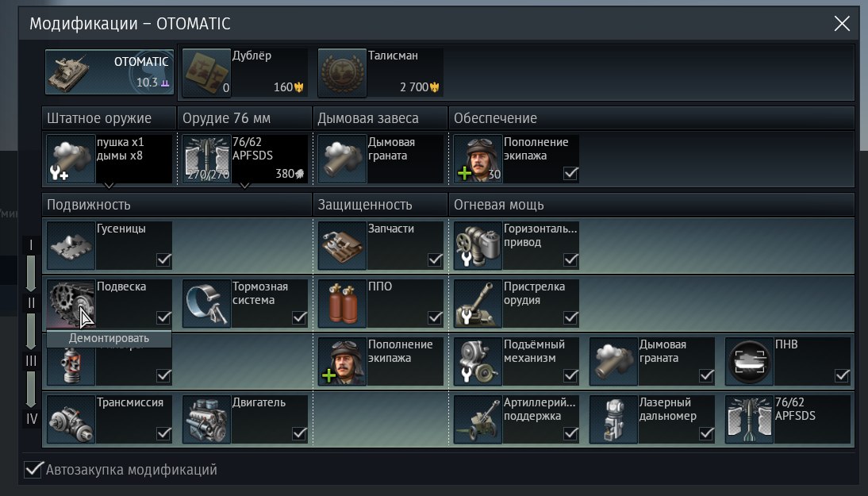Click the filter icon partly hidden by Демонтировать

71,367
